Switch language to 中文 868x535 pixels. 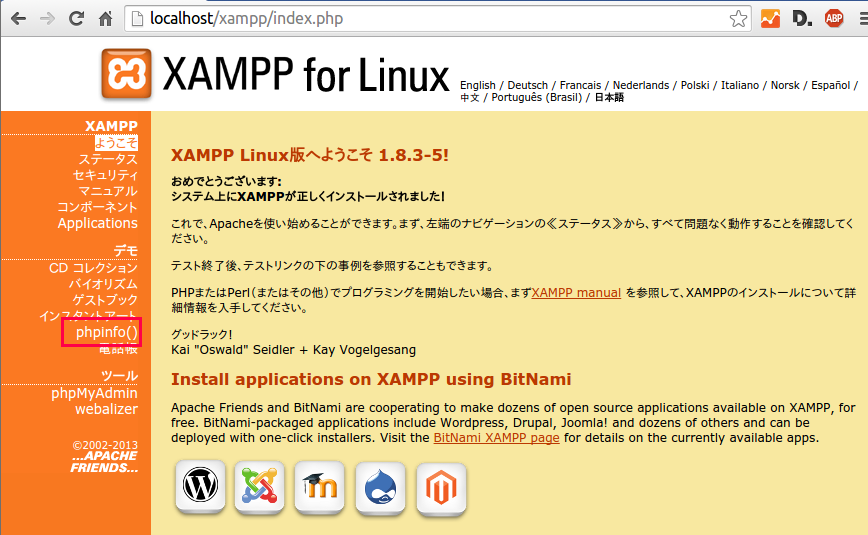(470, 97)
